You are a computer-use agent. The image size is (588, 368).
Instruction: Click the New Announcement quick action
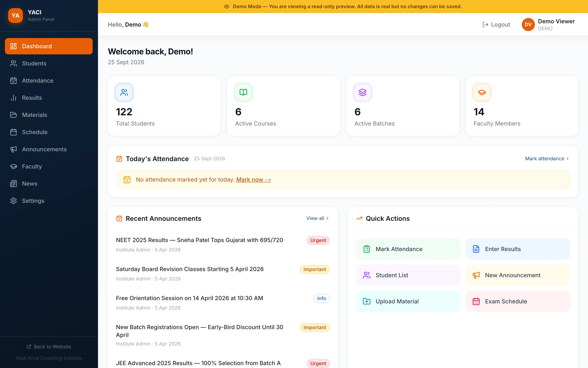(x=518, y=275)
